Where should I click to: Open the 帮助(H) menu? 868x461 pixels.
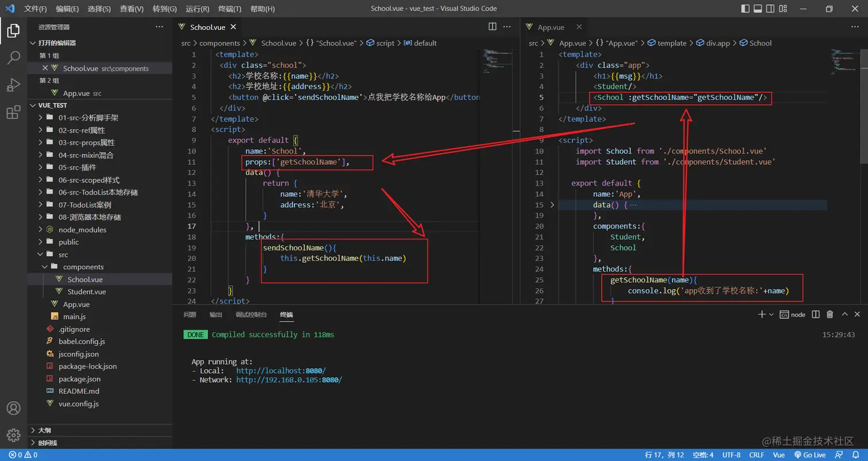tap(263, 9)
